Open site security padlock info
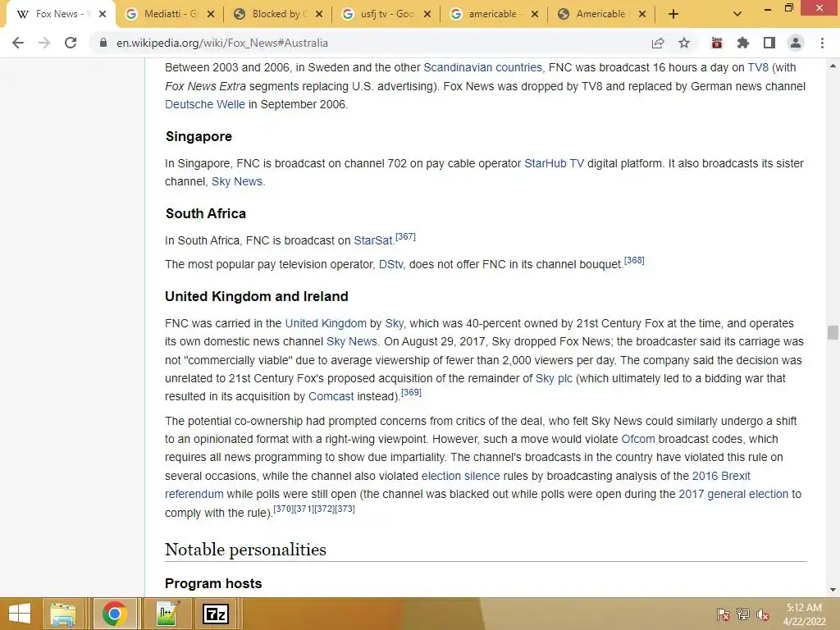This screenshot has width=840, height=630. coord(103,43)
